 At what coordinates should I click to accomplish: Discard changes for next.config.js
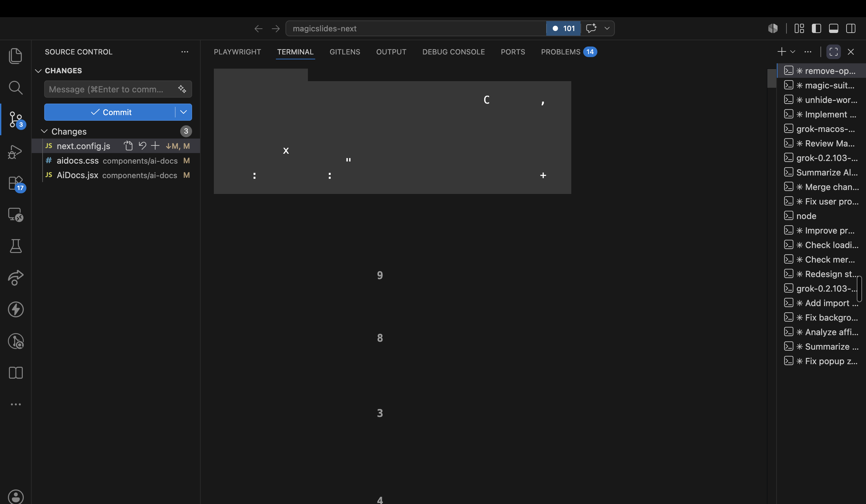[x=142, y=146]
